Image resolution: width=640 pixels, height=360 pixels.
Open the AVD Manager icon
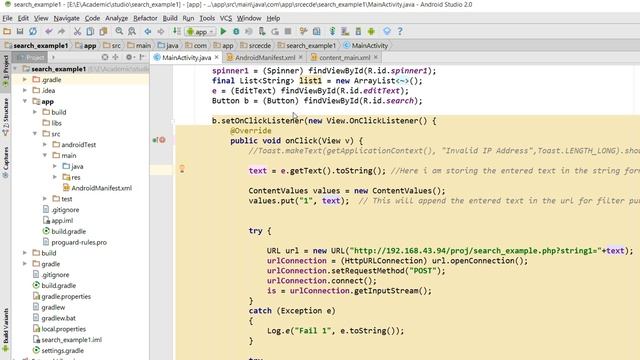345,31
